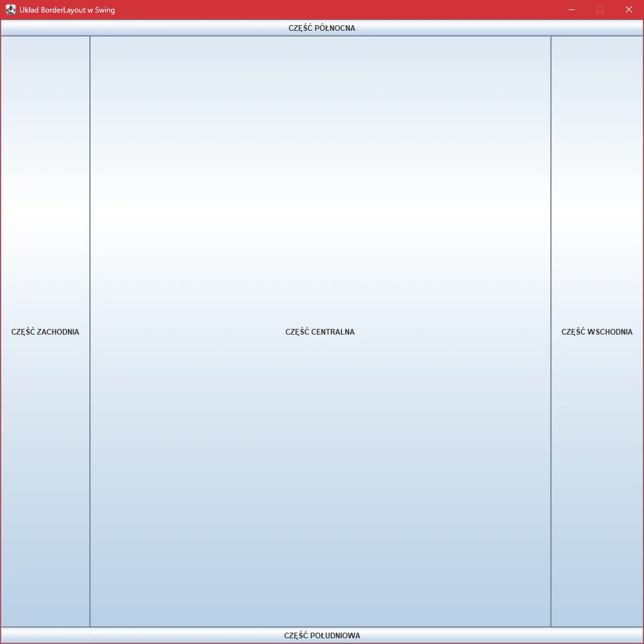This screenshot has height=644, width=644.
Task: Click the CZĘŚĆ POŁUDNIOWA label text
Action: coord(322,636)
